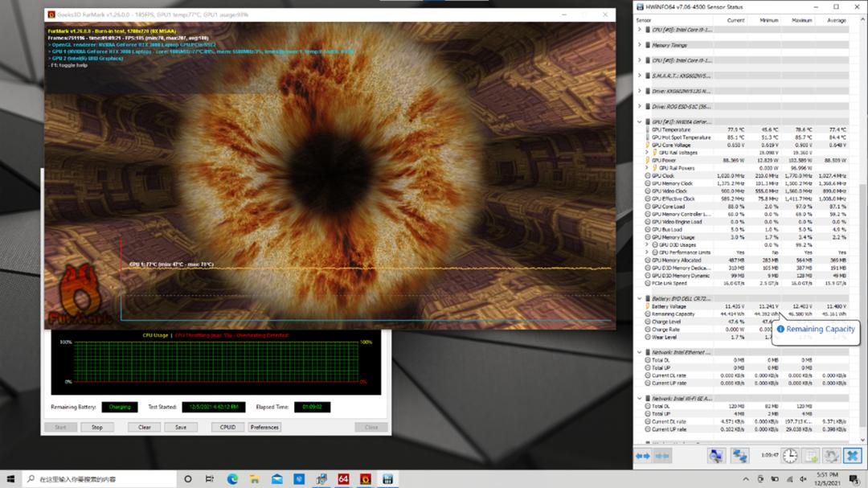Open Microsoft Edge from the taskbar
Viewport: 868px width, 488px height.
(x=232, y=479)
